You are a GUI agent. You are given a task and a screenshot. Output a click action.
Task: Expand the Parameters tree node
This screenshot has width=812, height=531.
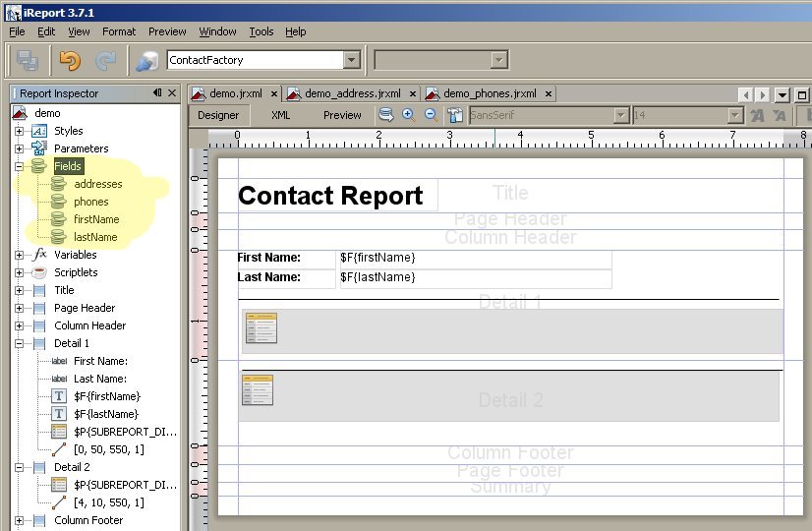point(19,148)
